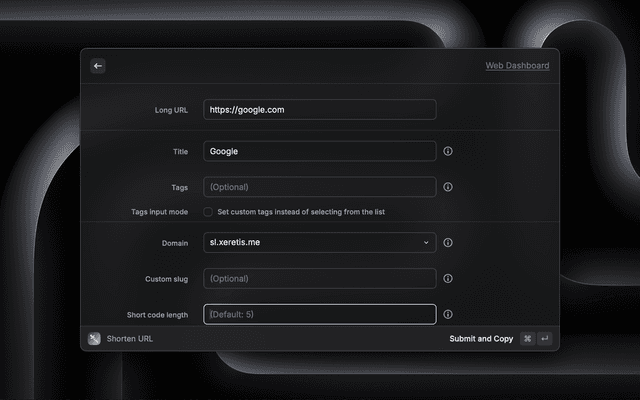This screenshot has width=640, height=400.
Task: Click the Shorten URL extension icon
Action: click(x=94, y=339)
